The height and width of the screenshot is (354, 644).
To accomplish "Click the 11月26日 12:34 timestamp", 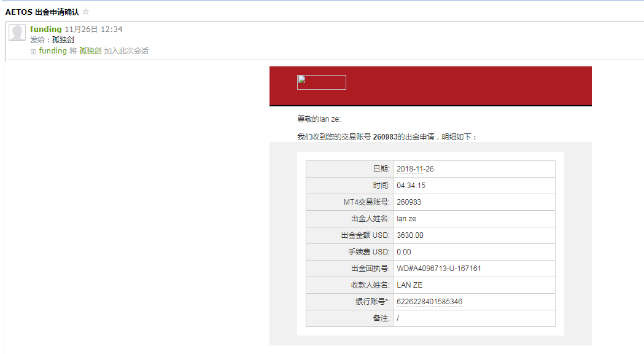I will 93,29.
